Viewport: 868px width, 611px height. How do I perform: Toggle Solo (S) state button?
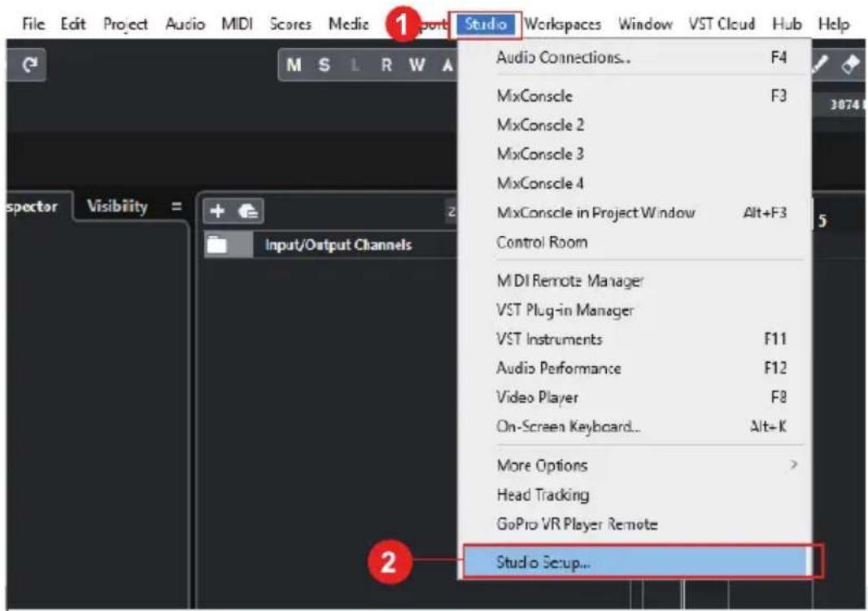click(x=325, y=65)
